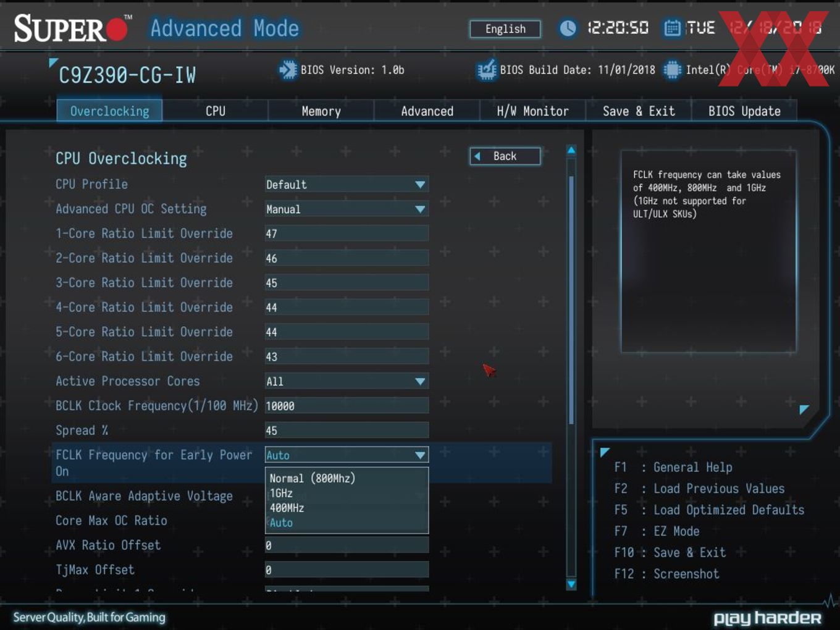Click the BIOS Build Date icon
Screen dimensions: 840x630
(487, 70)
